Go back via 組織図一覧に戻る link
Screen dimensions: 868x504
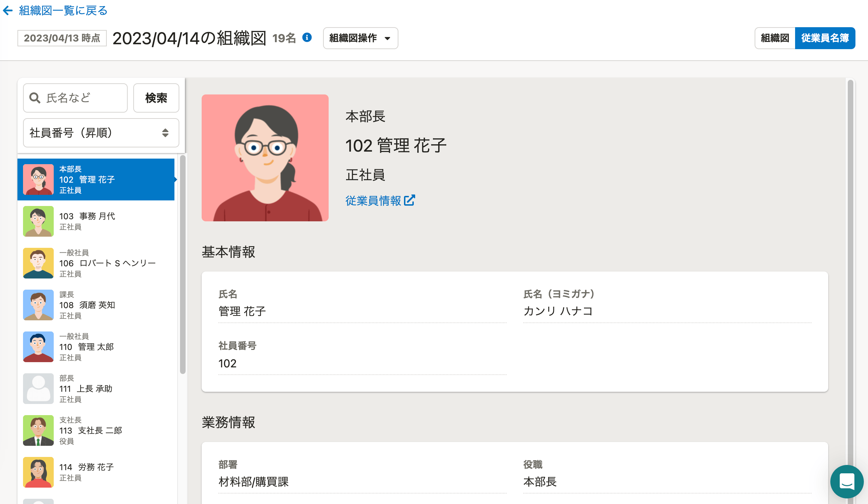63,11
